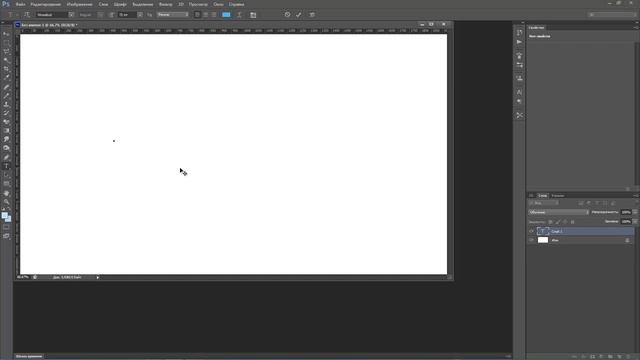Viewport: 640px width, 360px height.
Task: Toggle lock transparent pixels in Layers panel
Action: tap(550, 222)
